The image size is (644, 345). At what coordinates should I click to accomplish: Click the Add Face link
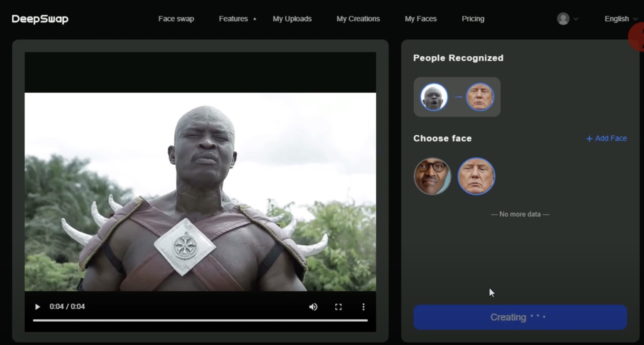coord(606,138)
